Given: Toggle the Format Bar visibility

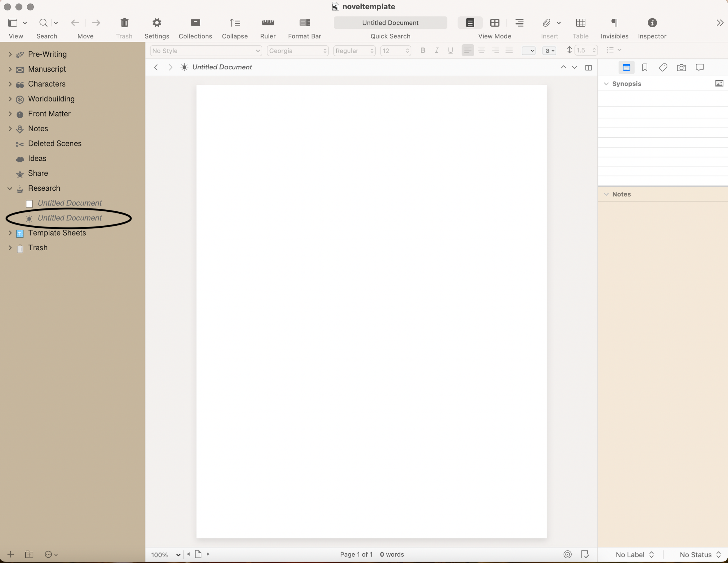Looking at the screenshot, I should click(304, 23).
